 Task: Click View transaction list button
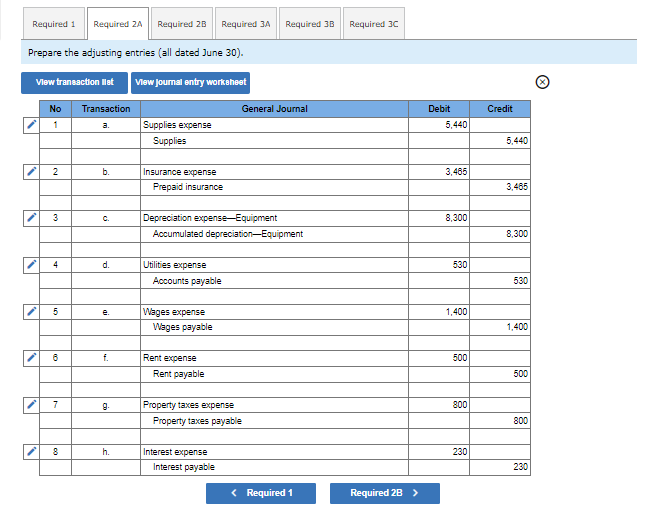(x=74, y=83)
